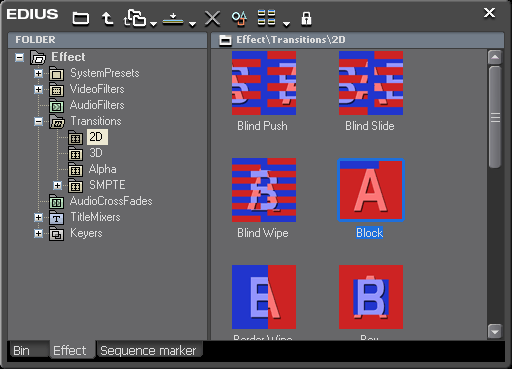The width and height of the screenshot is (512, 369).
Task: Click the delete X toolbar icon
Action: coord(212,18)
